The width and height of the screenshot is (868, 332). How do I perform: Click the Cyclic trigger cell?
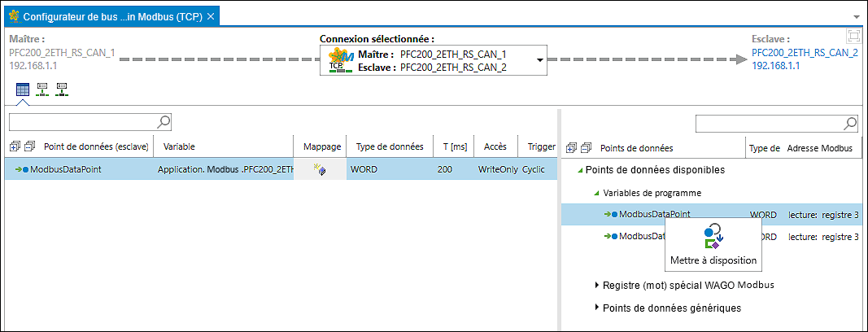[534, 169]
